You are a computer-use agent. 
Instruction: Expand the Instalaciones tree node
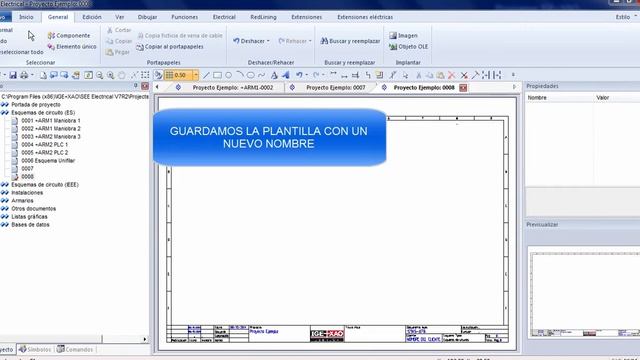[x=4, y=193]
